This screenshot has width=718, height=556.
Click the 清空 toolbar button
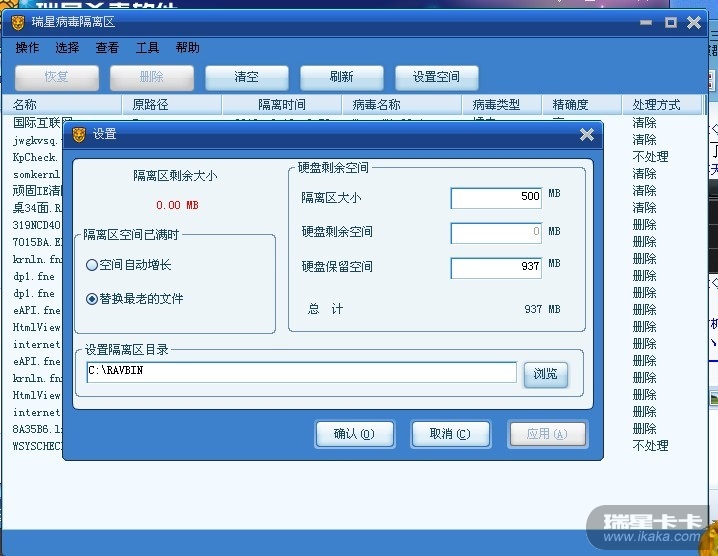(x=247, y=77)
